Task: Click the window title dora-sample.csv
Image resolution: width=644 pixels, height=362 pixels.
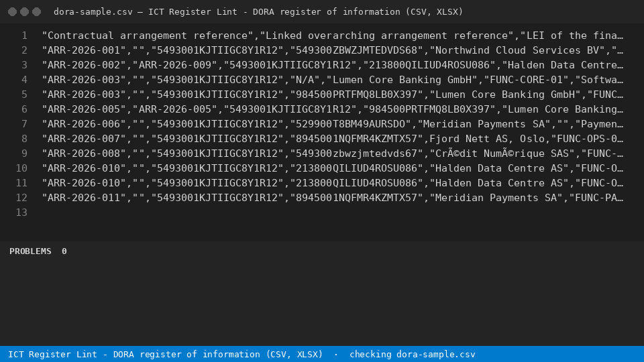Action: (x=93, y=12)
